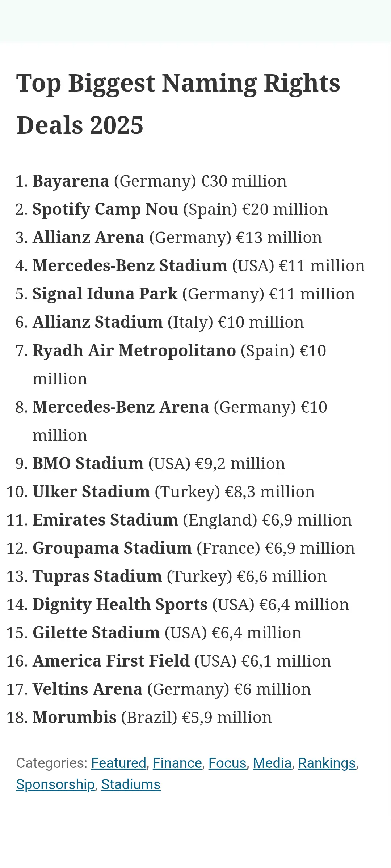Visit the Sponsorship category page
Viewport: 391px width, 868px height.
coord(55,784)
